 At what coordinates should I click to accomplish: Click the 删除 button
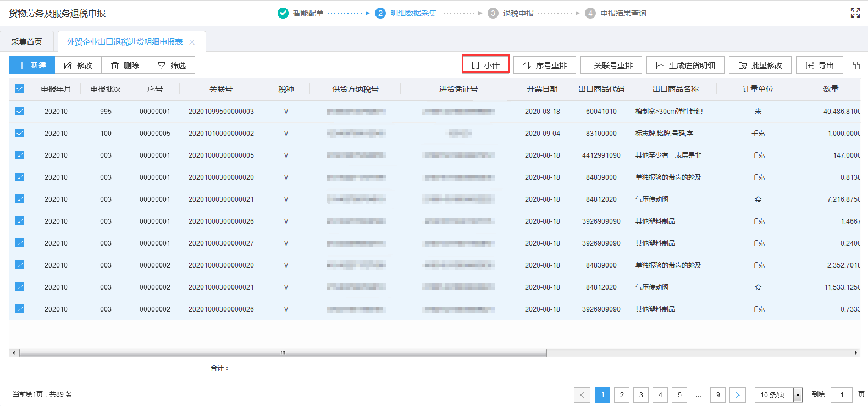point(125,65)
